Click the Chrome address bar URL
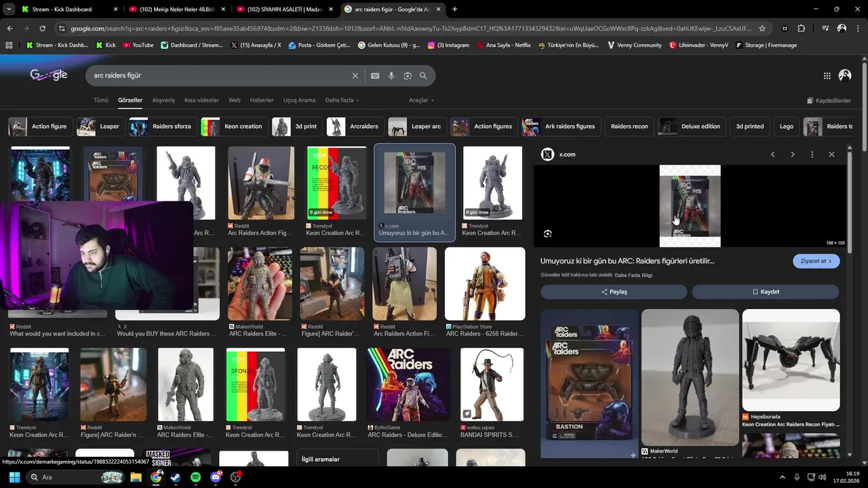868x488 pixels. click(x=410, y=28)
